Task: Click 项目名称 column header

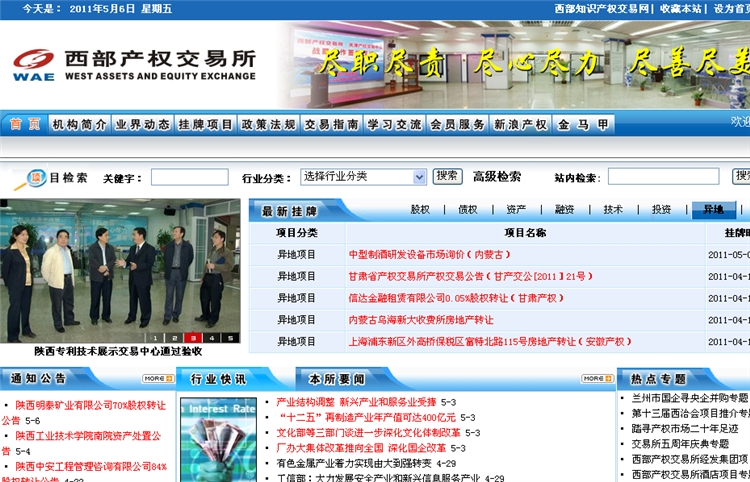Action: (x=525, y=233)
